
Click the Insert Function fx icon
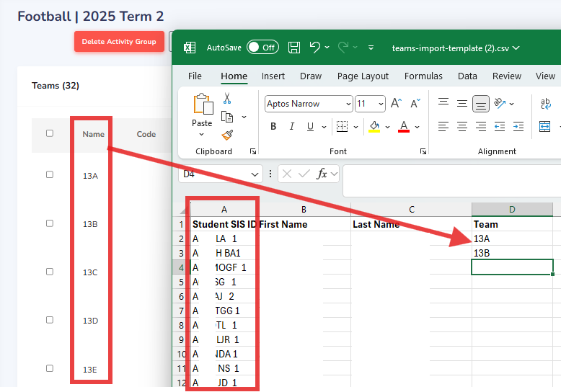[322, 174]
